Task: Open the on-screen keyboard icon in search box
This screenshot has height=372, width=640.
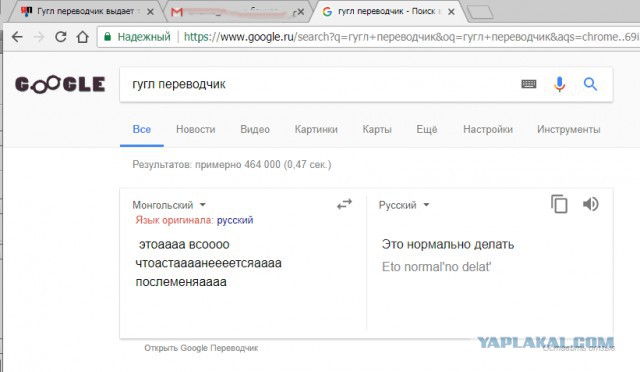Action: pyautogui.click(x=529, y=84)
